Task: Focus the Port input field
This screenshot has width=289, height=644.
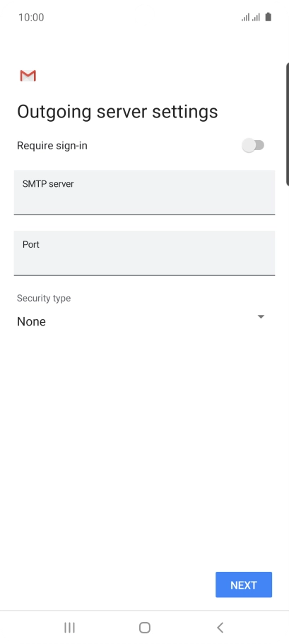Action: pyautogui.click(x=144, y=253)
